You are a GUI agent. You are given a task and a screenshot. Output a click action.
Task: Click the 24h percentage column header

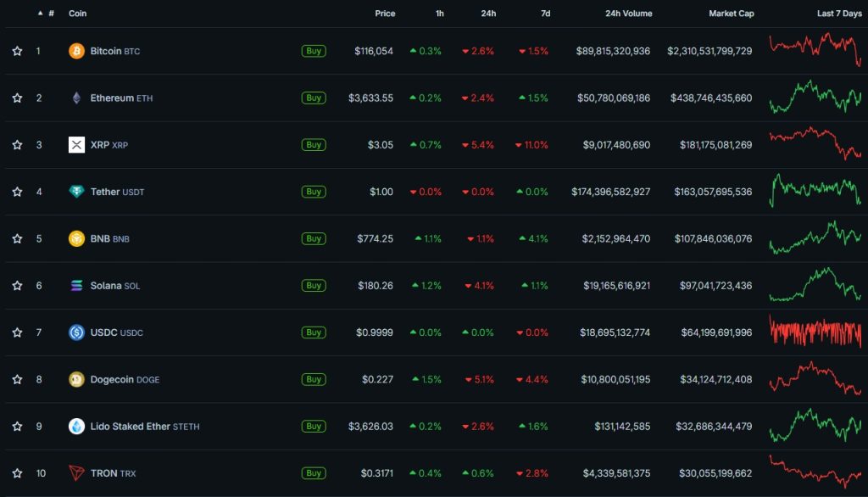tap(487, 13)
